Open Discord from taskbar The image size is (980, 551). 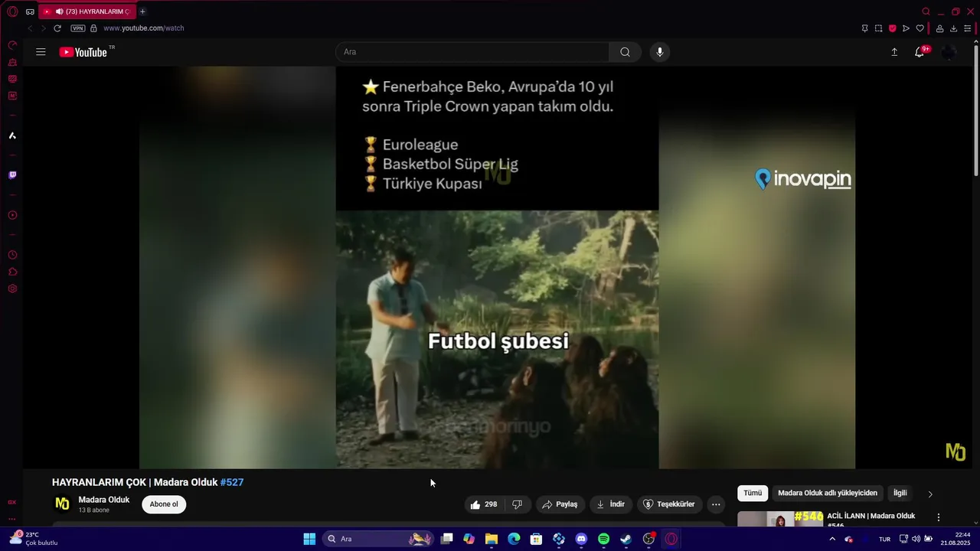pyautogui.click(x=581, y=539)
